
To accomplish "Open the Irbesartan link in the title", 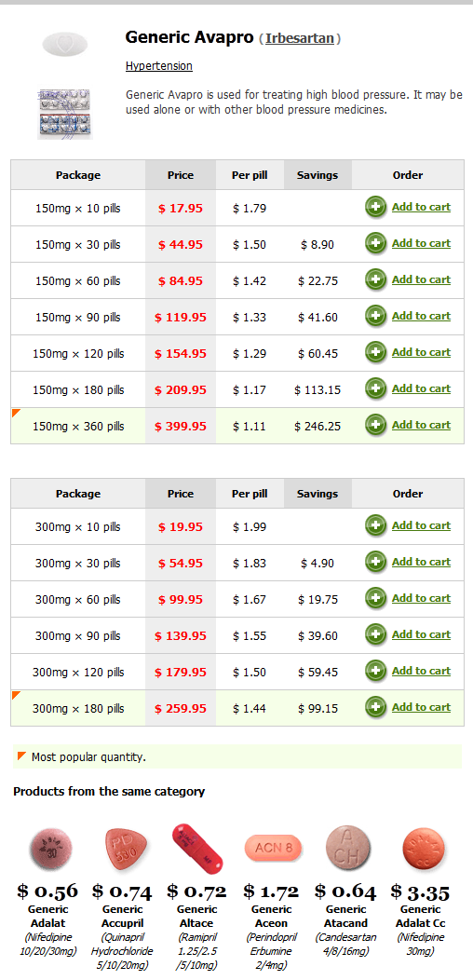I will (x=300, y=38).
